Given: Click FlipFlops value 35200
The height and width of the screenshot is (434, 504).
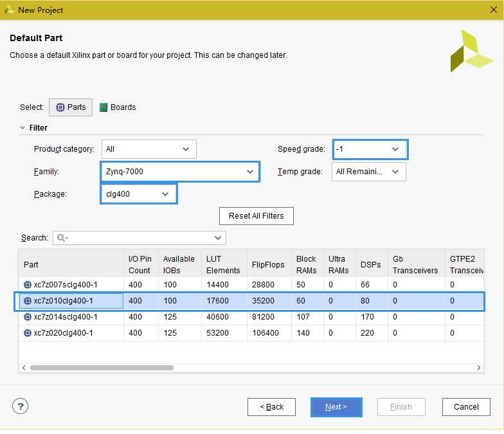Looking at the screenshot, I should tap(264, 301).
